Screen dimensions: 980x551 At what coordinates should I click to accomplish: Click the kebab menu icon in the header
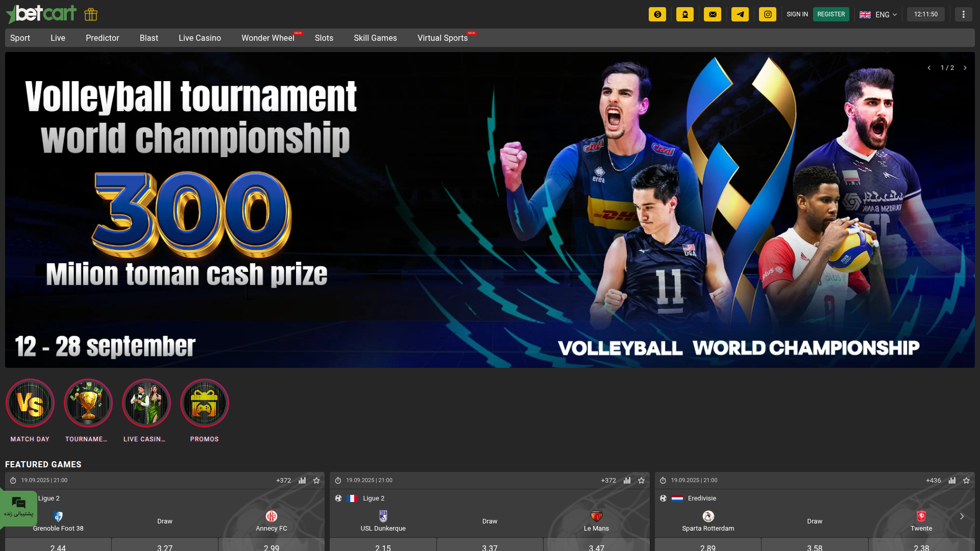[964, 14]
